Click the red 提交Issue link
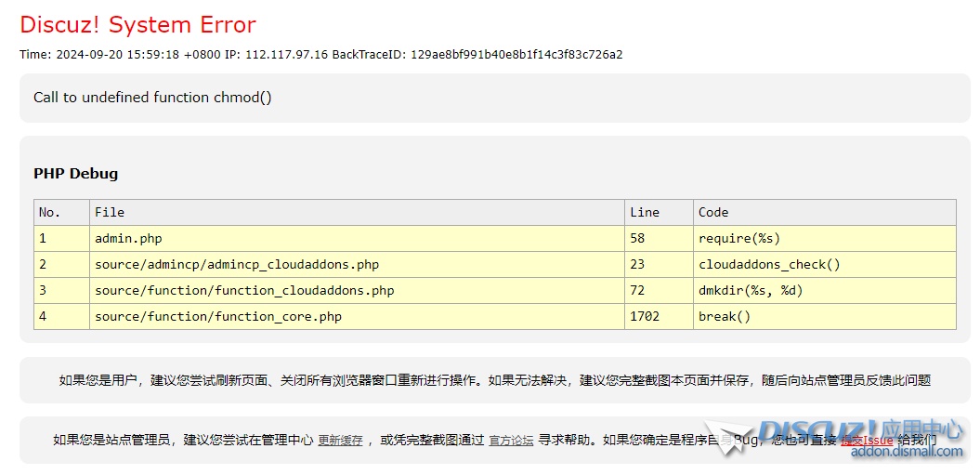This screenshot has height=475, width=980. [x=867, y=441]
